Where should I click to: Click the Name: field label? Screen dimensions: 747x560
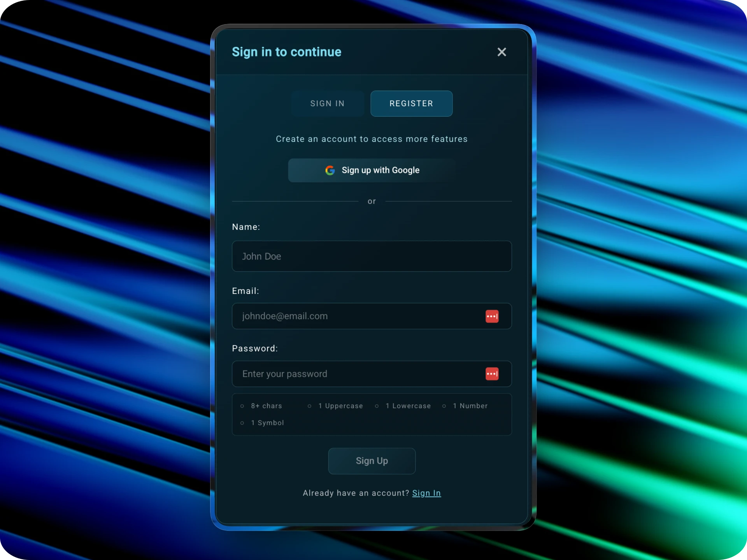(246, 227)
